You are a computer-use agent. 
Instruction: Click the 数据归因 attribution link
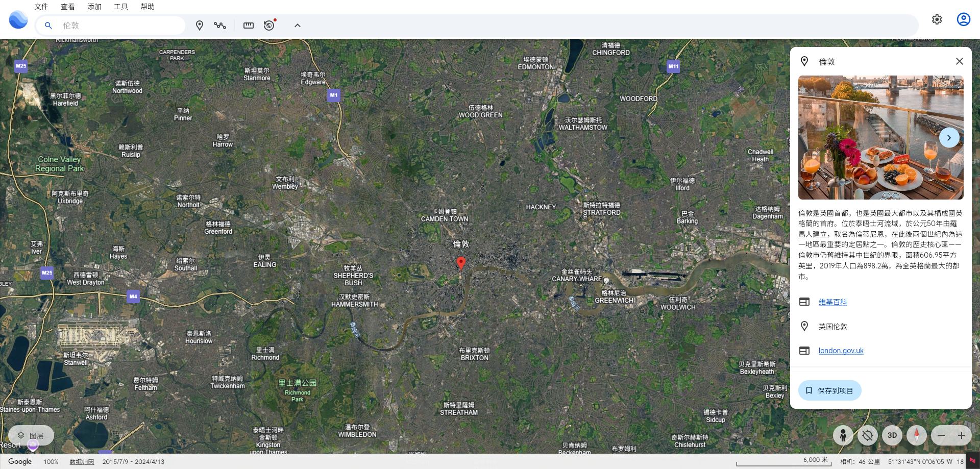82,462
